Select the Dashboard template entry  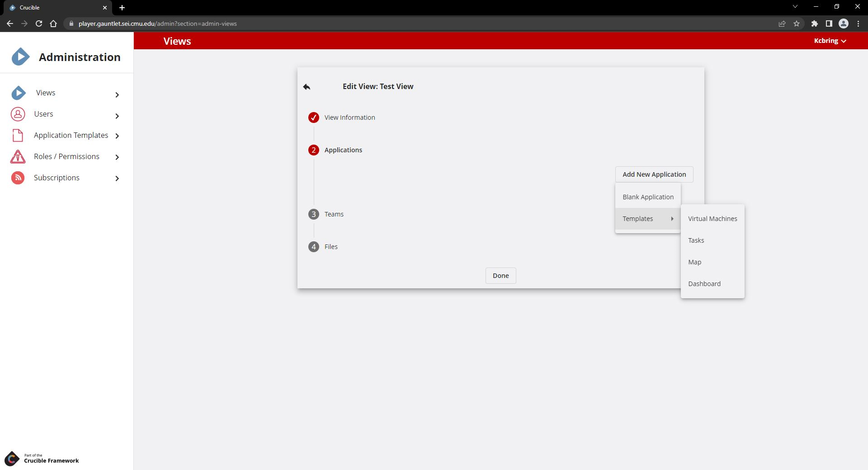click(704, 283)
